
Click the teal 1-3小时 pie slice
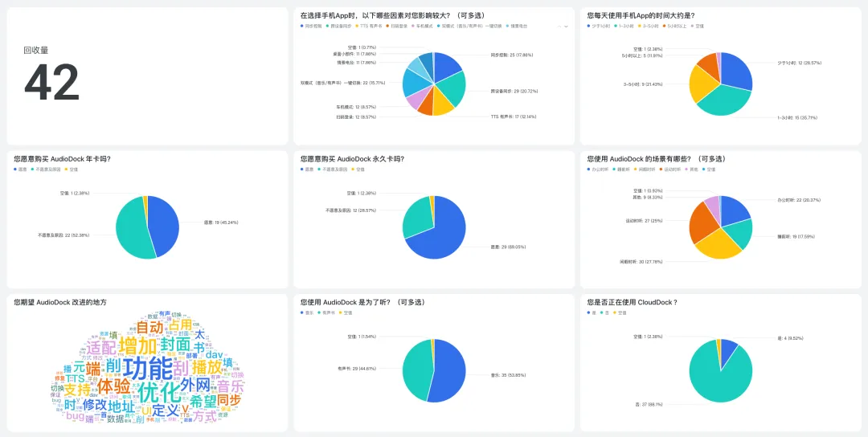point(725,100)
